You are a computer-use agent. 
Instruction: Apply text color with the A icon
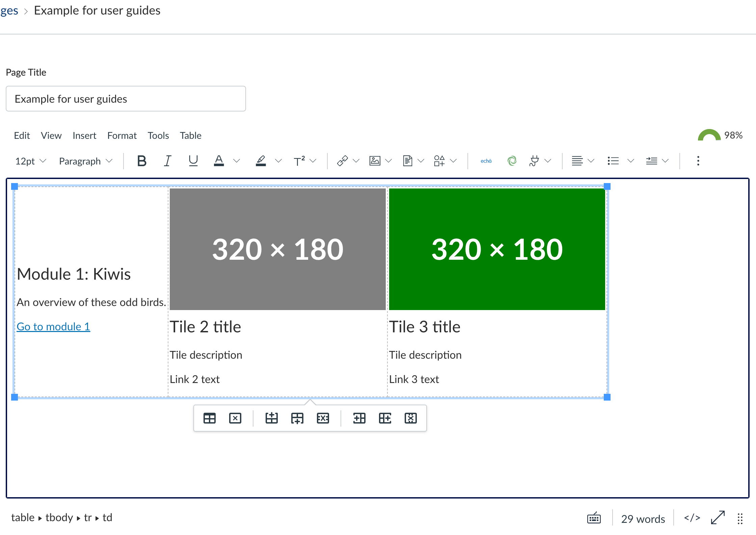click(x=219, y=161)
